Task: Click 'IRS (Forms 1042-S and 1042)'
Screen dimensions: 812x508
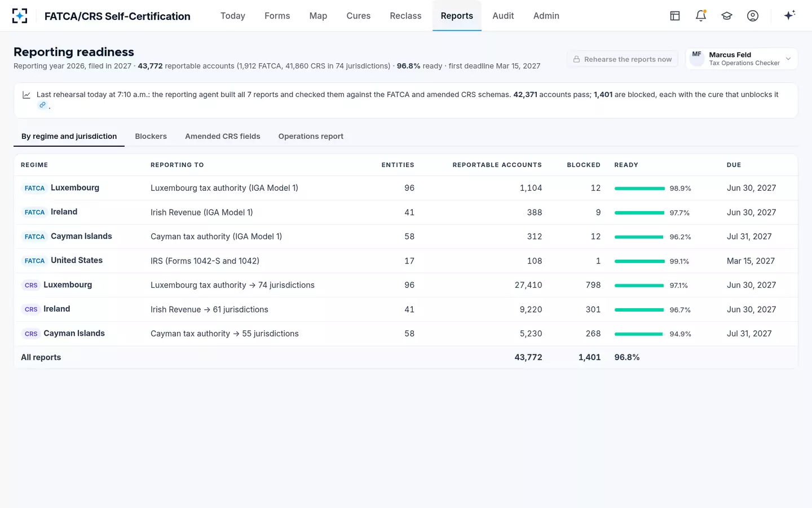Action: point(205,261)
